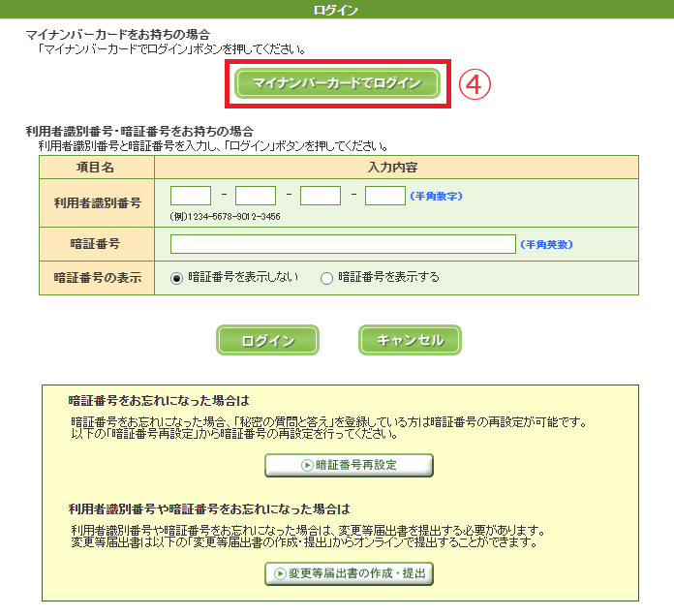Click the heading マイナンバーカードをお持ちの場合

click(x=118, y=35)
